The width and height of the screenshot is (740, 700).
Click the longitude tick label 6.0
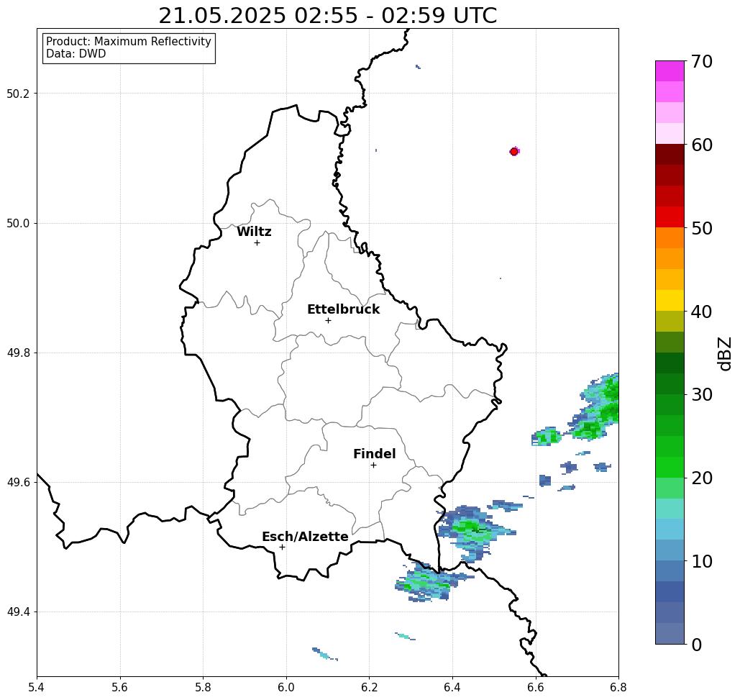[286, 687]
